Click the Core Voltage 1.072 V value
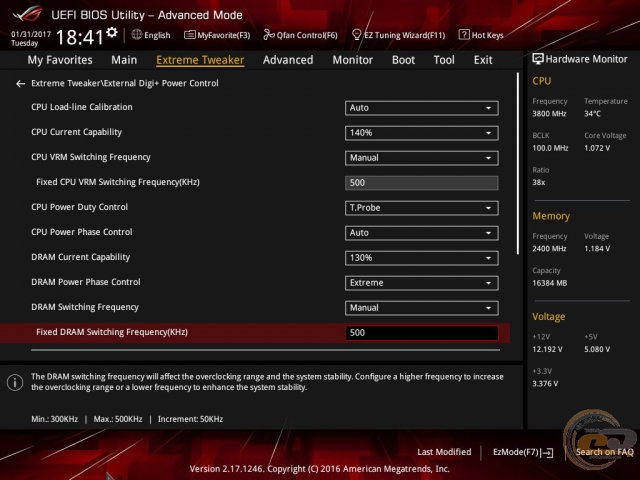The height and width of the screenshot is (480, 640). coord(597,148)
